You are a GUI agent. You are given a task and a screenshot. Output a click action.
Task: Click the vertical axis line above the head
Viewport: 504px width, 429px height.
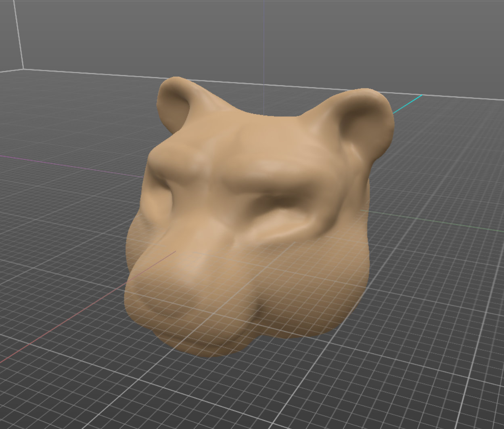click(x=264, y=40)
